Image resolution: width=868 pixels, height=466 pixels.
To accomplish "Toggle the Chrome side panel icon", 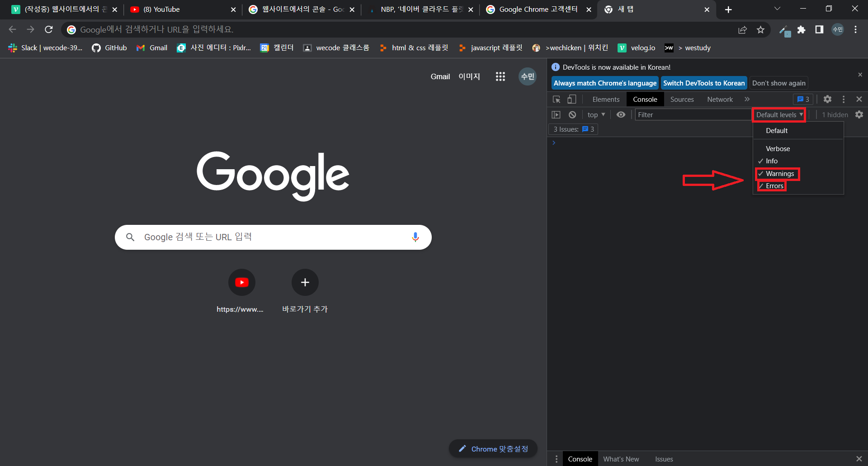I will (819, 29).
